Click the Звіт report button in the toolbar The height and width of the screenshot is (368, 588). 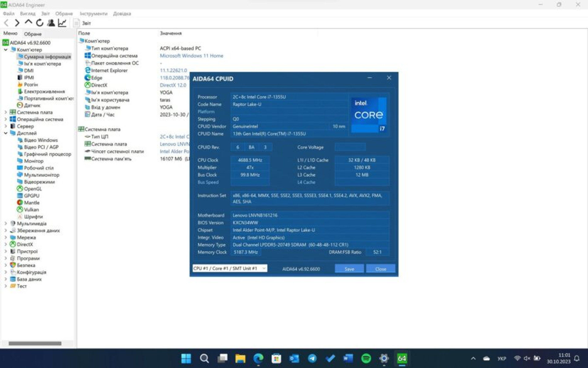click(82, 23)
